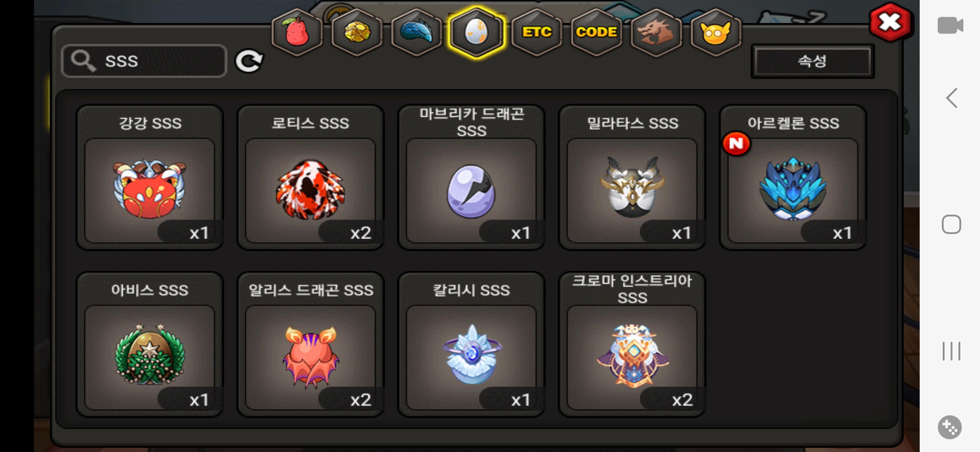Select the new 아르켈론 SSS egg

coord(793,177)
